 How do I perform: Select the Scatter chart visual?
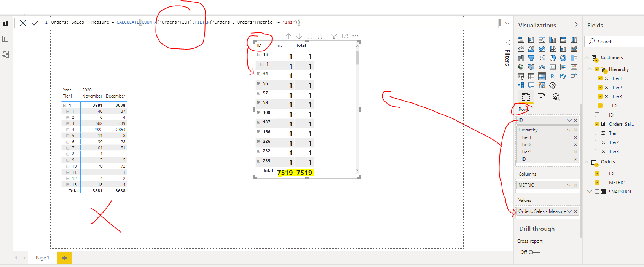(x=542, y=58)
